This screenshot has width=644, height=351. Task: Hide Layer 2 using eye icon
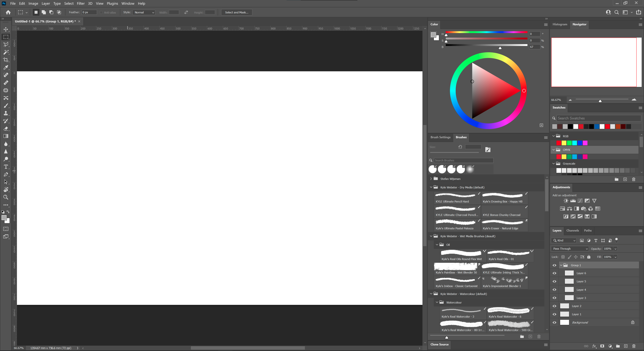554,306
